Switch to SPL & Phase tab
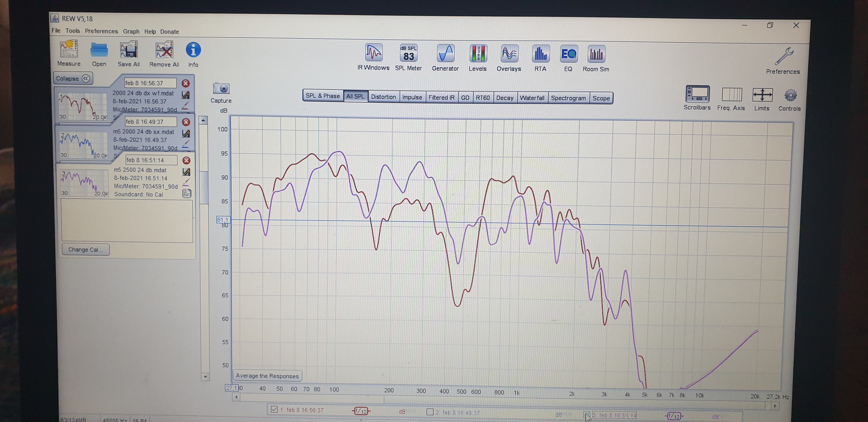 (x=323, y=96)
